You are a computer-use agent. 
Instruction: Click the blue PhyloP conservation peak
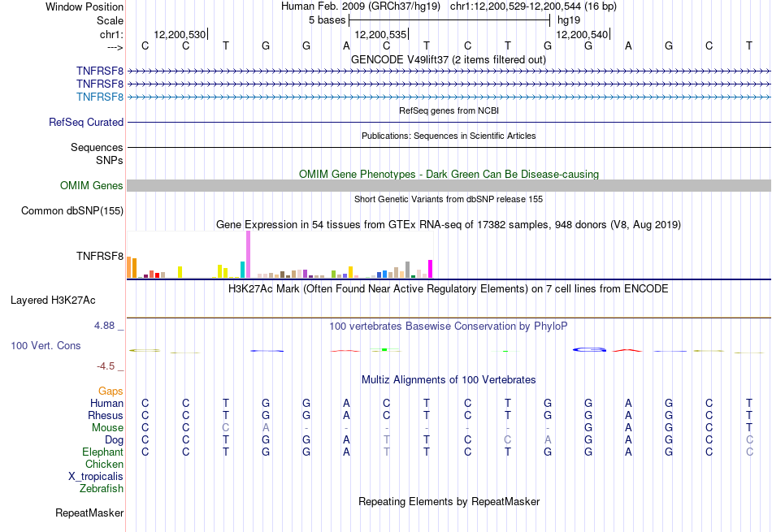point(589,349)
